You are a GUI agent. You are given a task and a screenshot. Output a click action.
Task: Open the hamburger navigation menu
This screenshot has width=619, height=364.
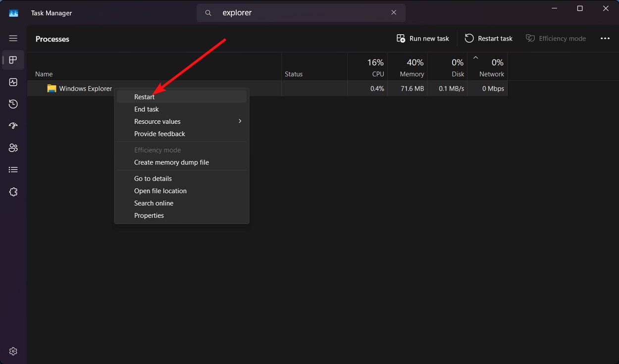(13, 38)
